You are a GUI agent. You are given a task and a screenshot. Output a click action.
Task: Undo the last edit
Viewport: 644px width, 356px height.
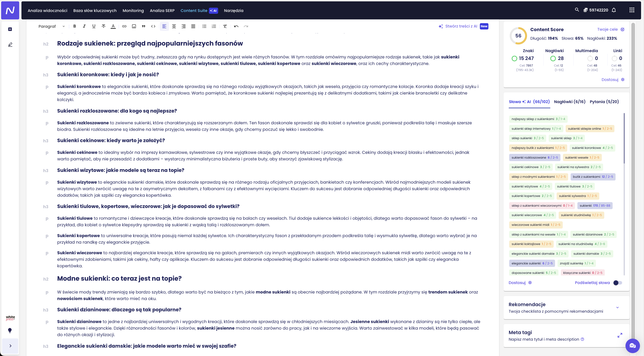[x=236, y=26]
